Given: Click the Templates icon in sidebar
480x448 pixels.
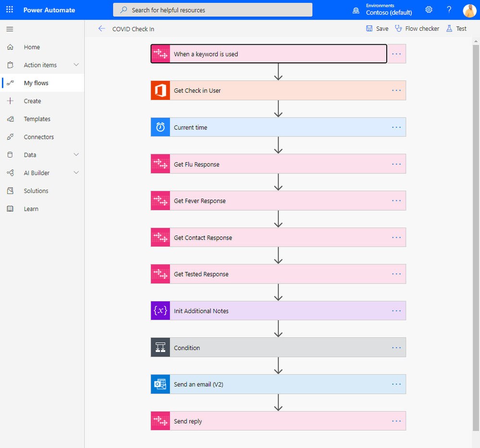Looking at the screenshot, I should tap(10, 119).
